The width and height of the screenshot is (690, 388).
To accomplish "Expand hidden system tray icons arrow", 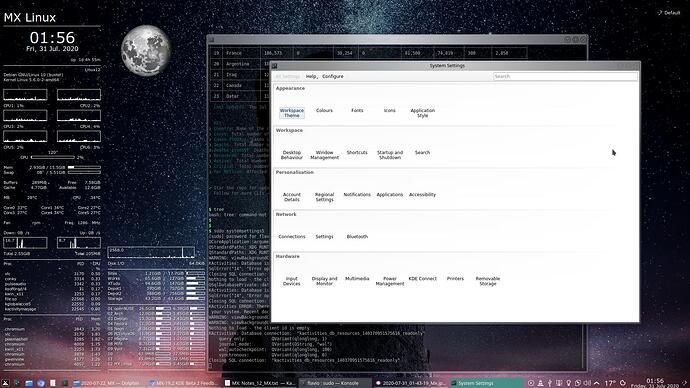I will coord(597,383).
